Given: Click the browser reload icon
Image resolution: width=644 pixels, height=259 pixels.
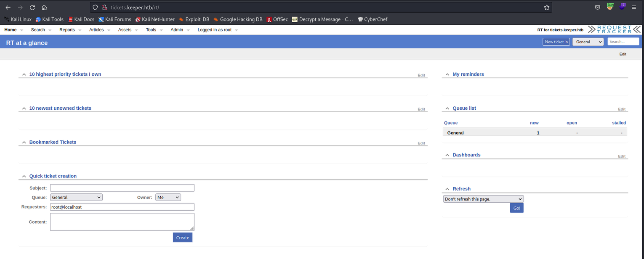Looking at the screenshot, I should click(x=32, y=8).
